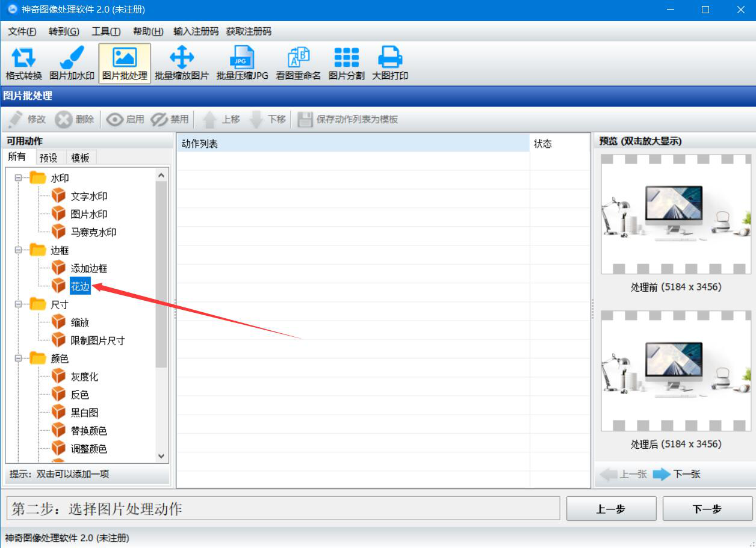This screenshot has width=756, height=548.
Task: Select the 马赛克水印 action item
Action: [93, 232]
